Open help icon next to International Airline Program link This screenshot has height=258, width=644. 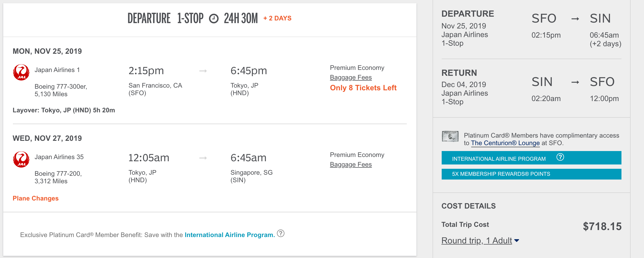(281, 233)
